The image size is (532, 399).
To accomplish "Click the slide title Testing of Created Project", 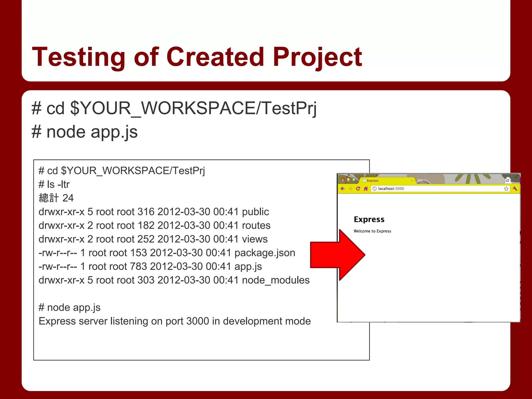I will (197, 57).
